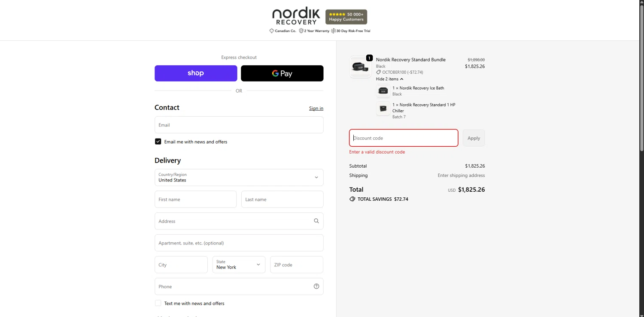This screenshot has width=644, height=317.
Task: Focus the Discount code field
Action: pos(404,138)
